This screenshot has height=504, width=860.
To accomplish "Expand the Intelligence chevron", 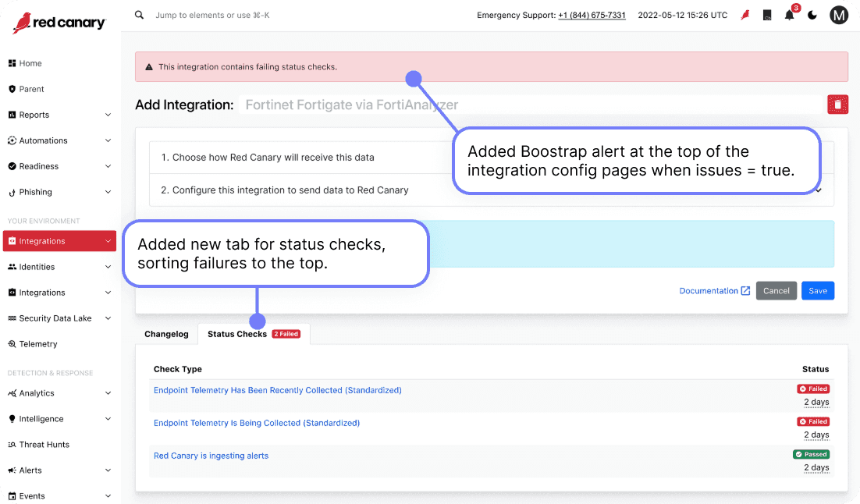I will tap(108, 418).
